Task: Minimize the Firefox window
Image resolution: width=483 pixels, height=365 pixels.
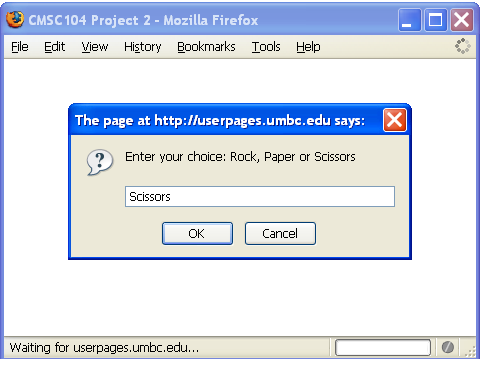Action: tap(409, 20)
